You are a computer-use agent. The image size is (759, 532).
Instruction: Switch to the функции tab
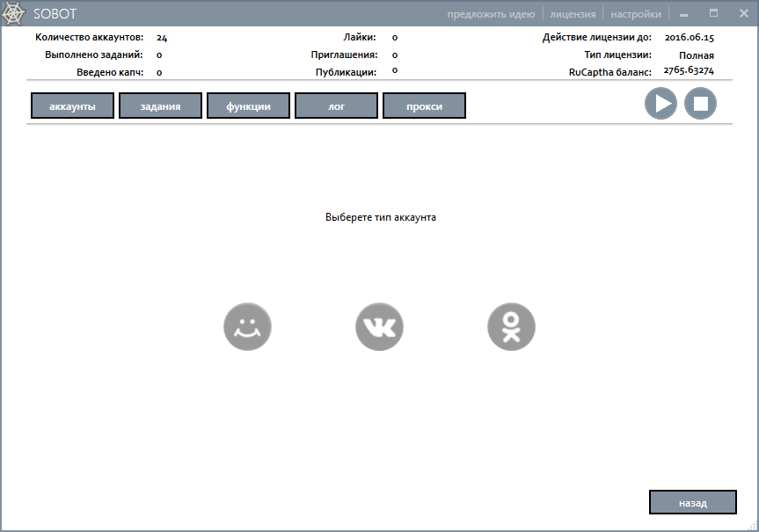(x=248, y=106)
